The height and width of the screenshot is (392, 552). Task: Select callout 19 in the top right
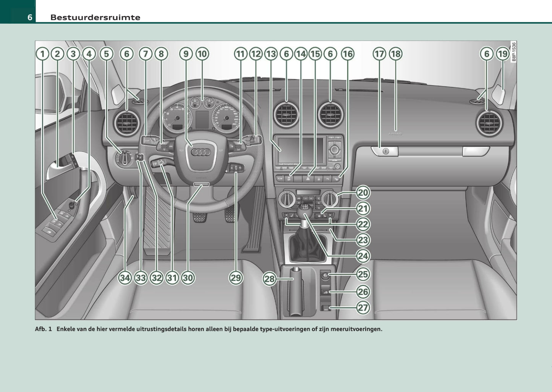(x=502, y=54)
